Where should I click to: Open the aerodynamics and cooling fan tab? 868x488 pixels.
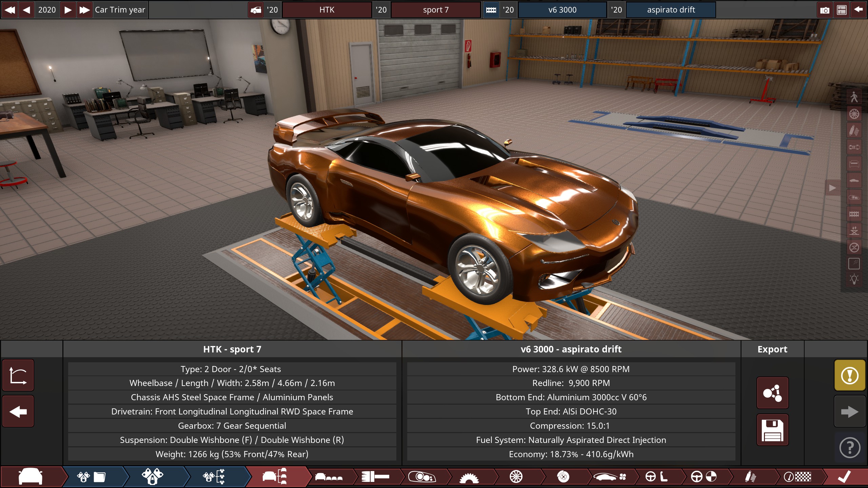(x=610, y=477)
